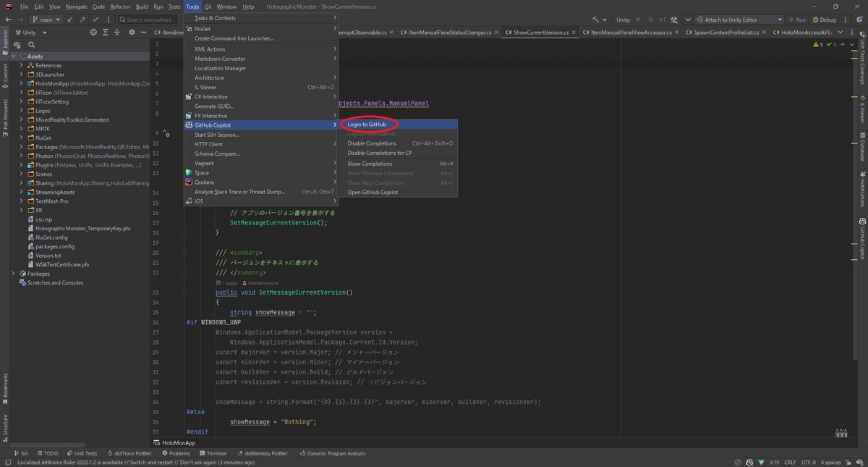Click Collapse All icon in Explorer

[x=117, y=32]
